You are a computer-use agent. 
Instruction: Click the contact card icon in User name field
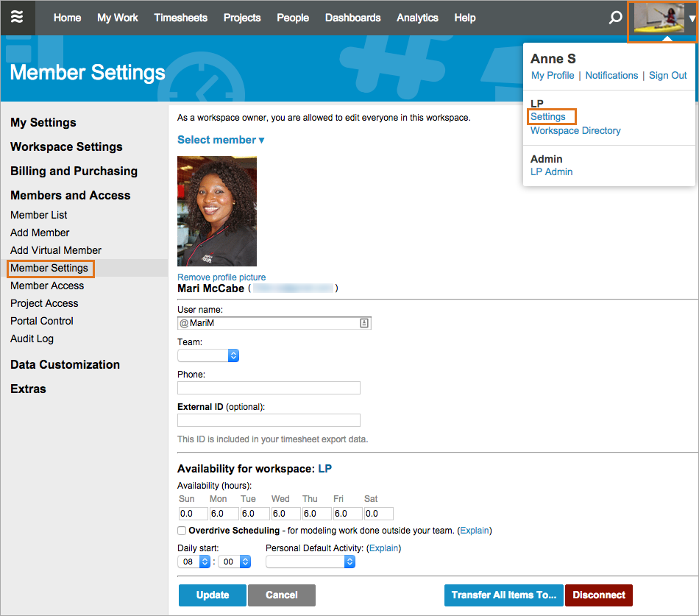(x=363, y=323)
